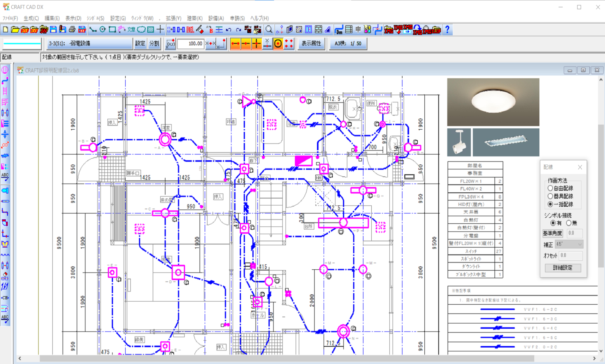Click the PDF export icon
Screen dimensions: 605x364
[x=25, y=30]
